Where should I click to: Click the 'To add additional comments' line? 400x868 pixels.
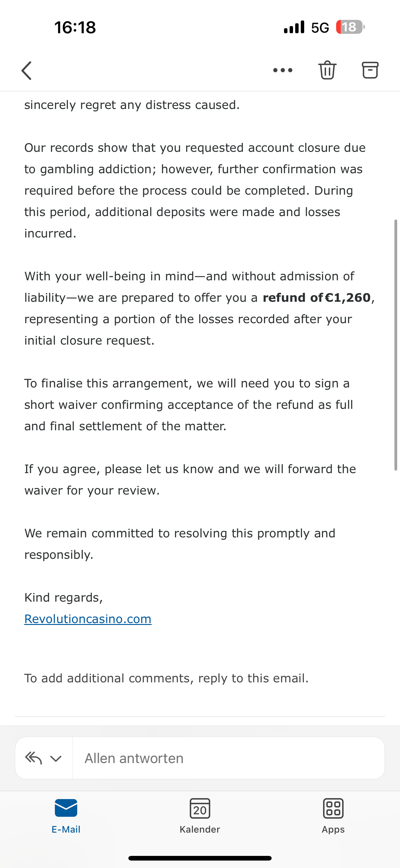(x=166, y=678)
